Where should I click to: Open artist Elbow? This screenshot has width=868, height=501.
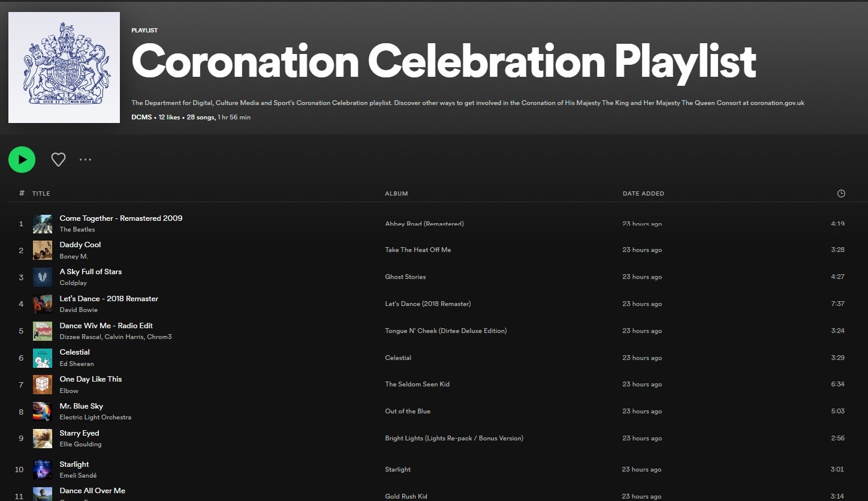pos(69,391)
